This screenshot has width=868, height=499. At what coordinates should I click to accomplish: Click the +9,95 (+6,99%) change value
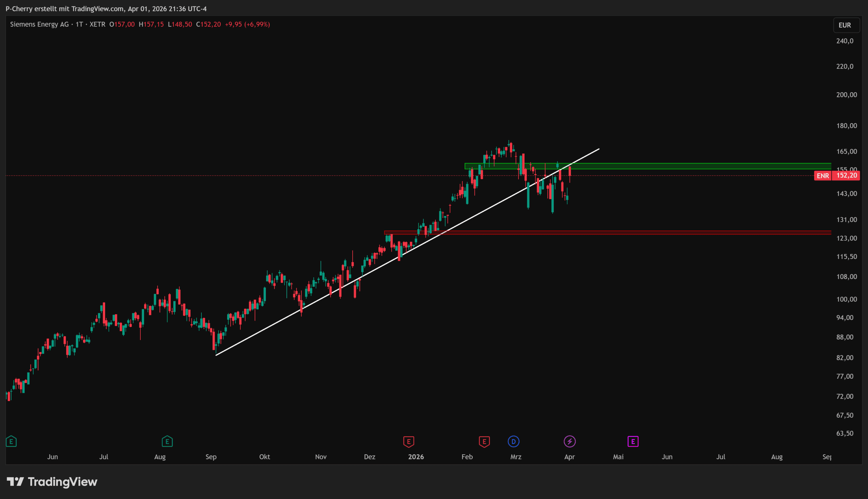click(247, 24)
